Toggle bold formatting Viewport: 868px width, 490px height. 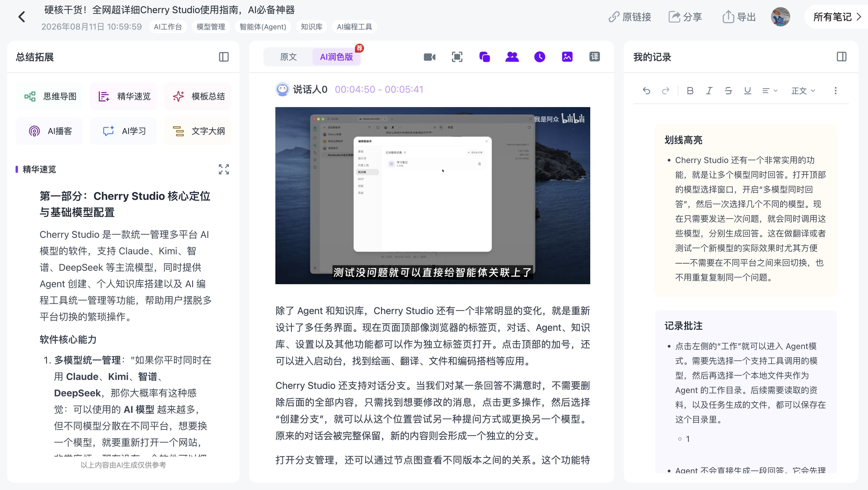(x=690, y=91)
